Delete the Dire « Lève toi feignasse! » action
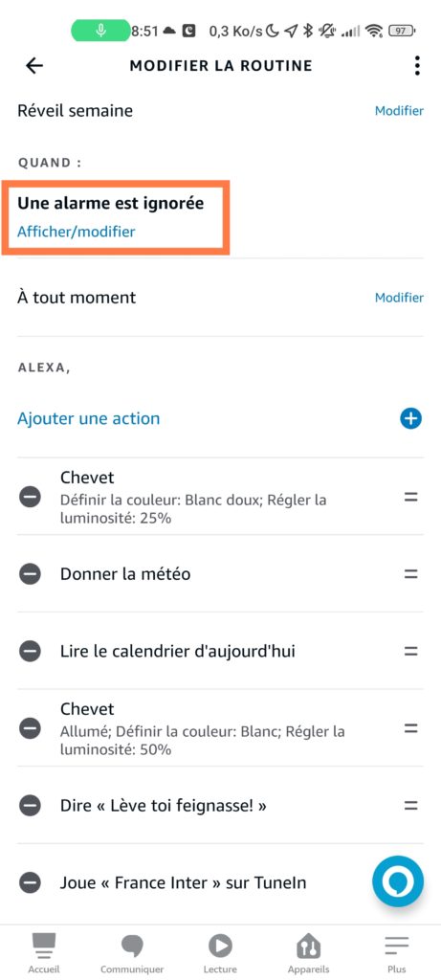This screenshot has height=980, width=441. (x=30, y=806)
